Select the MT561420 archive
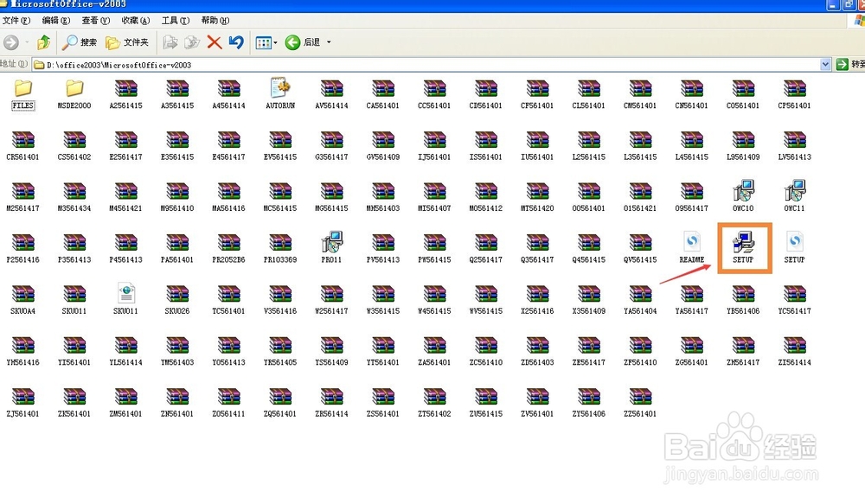This screenshot has height=504, width=865. [x=537, y=197]
